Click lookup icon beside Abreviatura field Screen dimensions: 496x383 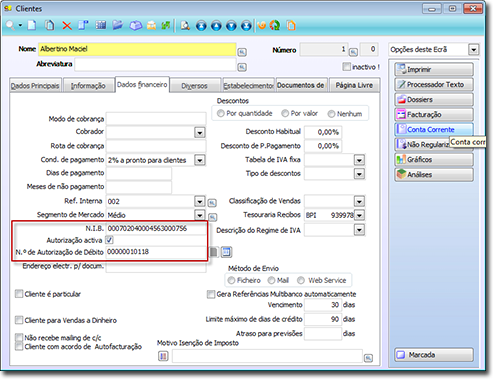[242, 68]
